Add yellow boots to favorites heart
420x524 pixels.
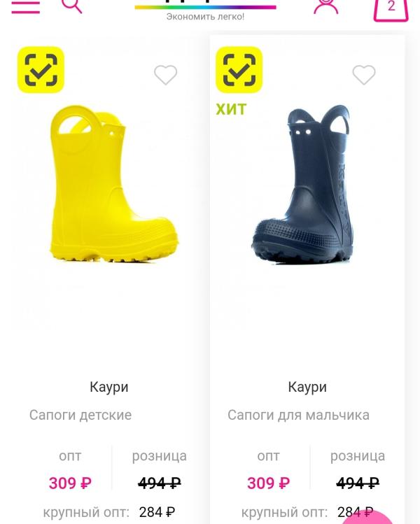tap(165, 75)
